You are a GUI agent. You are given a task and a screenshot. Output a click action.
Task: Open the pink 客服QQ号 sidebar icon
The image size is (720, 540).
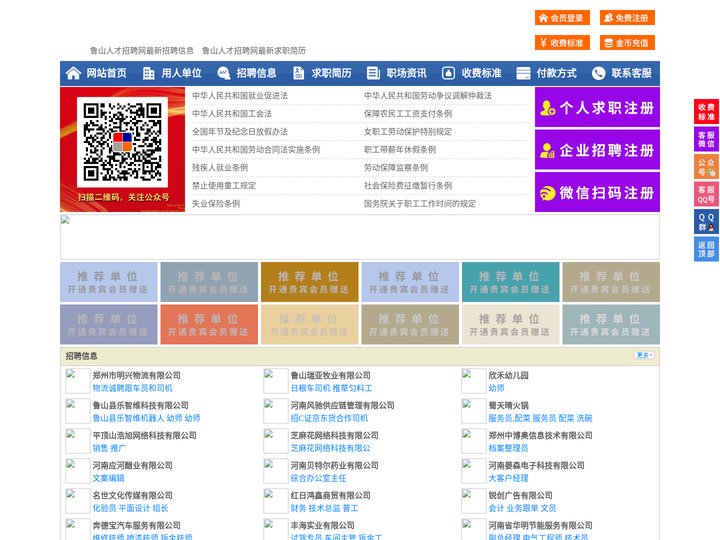click(x=706, y=194)
